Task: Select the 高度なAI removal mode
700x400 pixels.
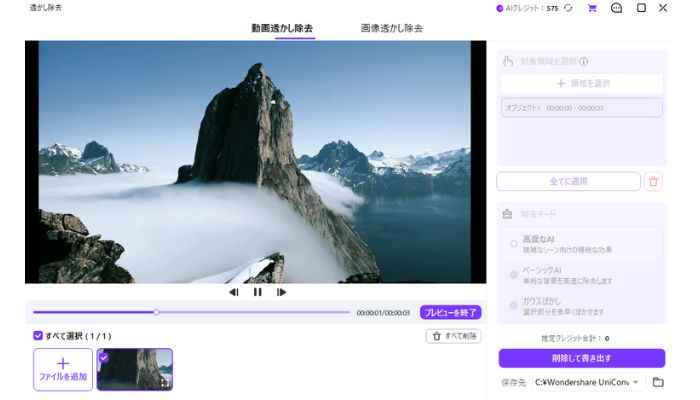Action: (513, 244)
